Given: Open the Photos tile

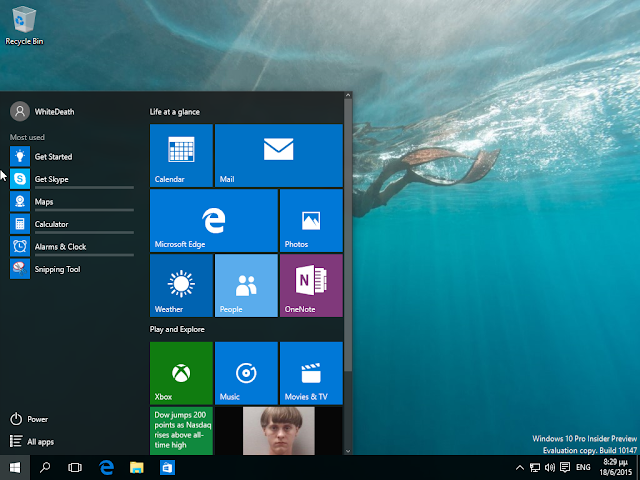Looking at the screenshot, I should (x=311, y=220).
